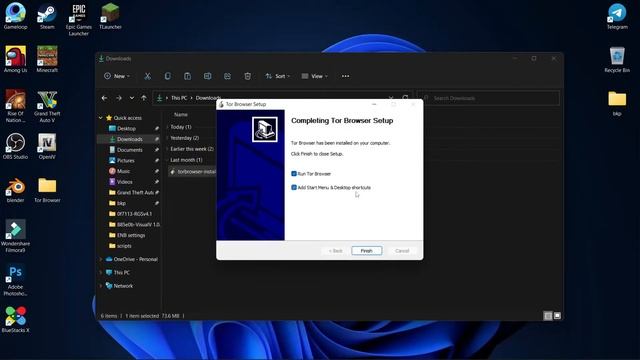
Task: Open Gameloop desktop icon
Action: click(x=16, y=16)
